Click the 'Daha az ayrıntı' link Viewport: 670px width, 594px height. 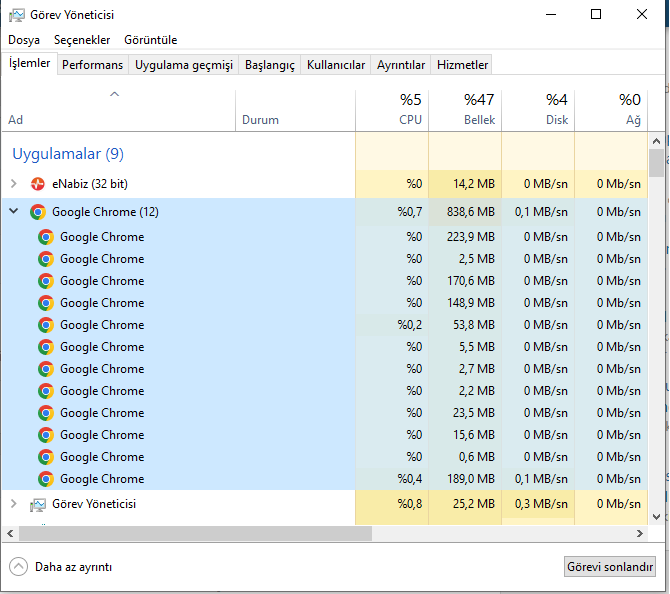pyautogui.click(x=73, y=566)
